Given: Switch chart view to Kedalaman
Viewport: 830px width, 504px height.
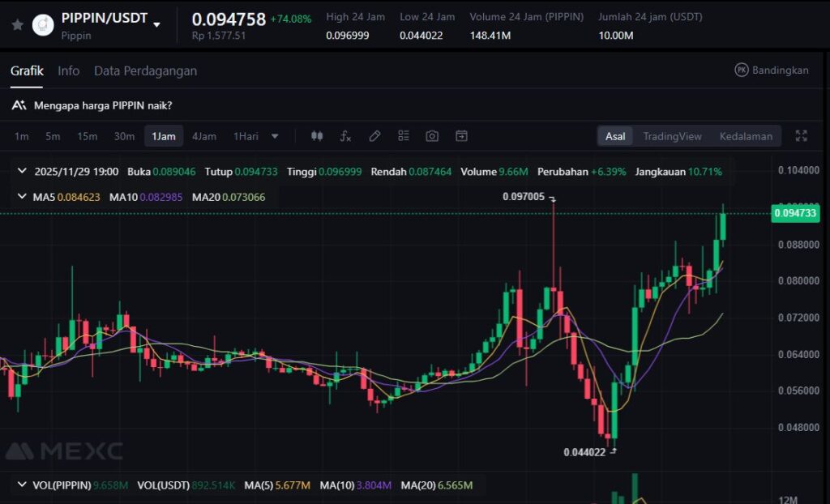Looking at the screenshot, I should coord(746,136).
